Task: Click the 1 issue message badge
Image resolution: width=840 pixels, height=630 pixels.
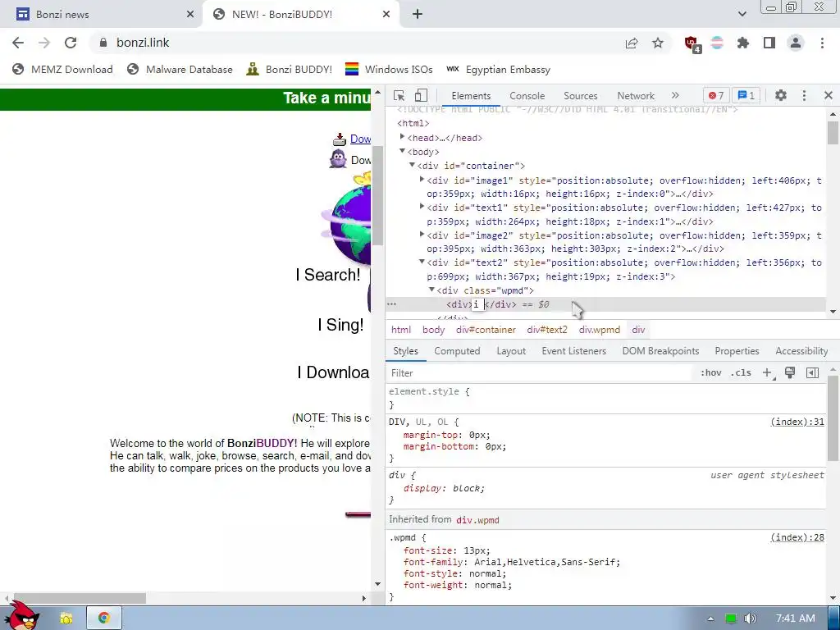Action: 746,95
